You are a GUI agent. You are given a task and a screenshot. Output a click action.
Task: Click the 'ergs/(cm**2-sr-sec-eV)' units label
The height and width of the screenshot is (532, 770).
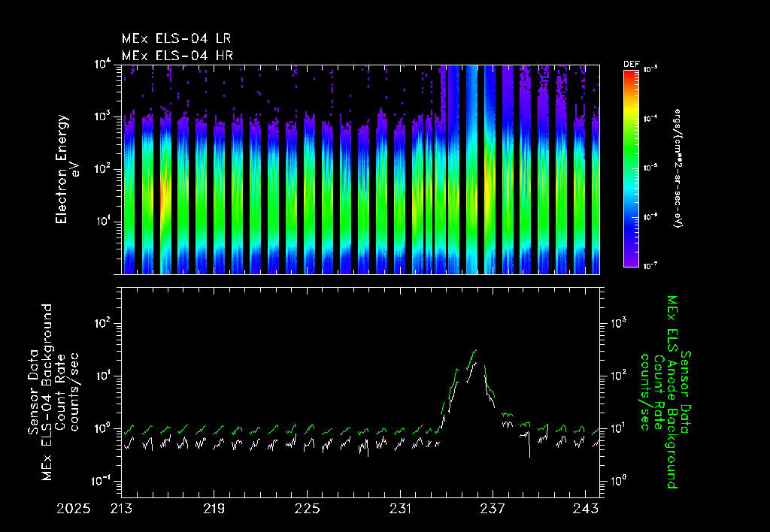[x=678, y=168]
